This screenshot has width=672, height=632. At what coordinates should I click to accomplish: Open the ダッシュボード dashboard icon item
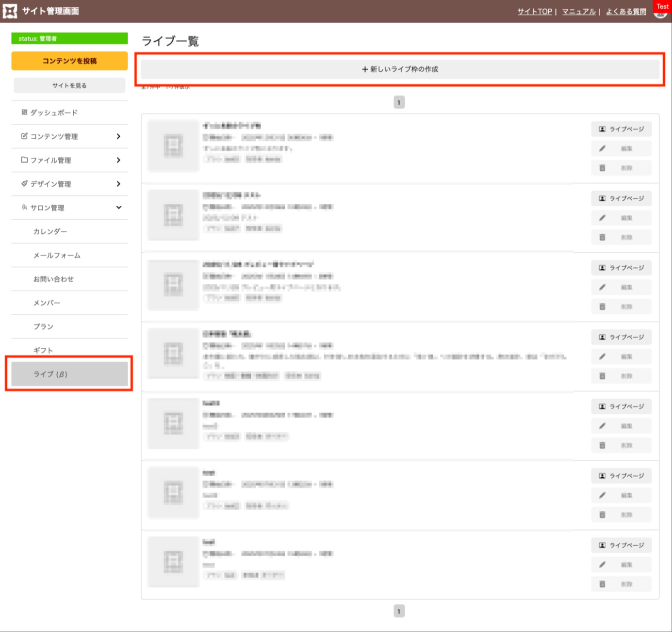click(24, 113)
